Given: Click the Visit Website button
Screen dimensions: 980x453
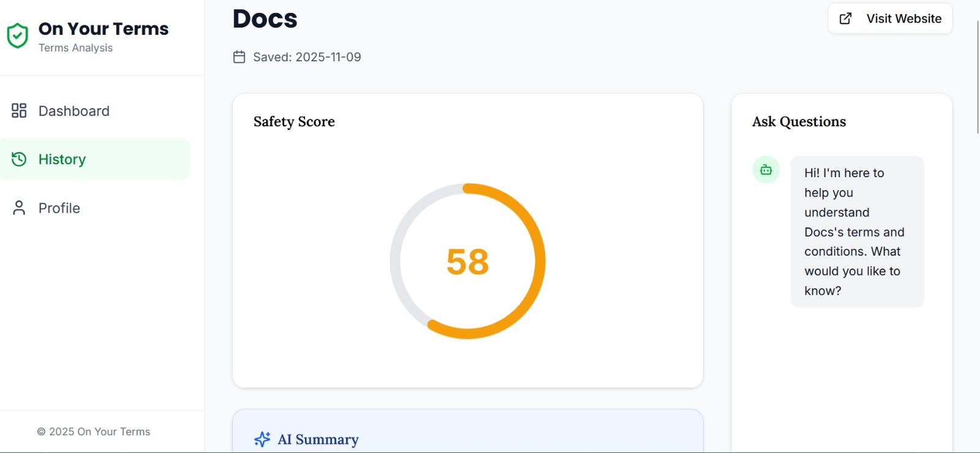Looking at the screenshot, I should tap(889, 18).
